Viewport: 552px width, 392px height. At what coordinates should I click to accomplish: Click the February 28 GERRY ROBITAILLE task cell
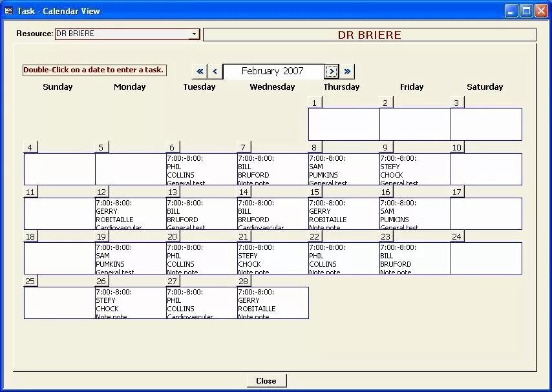click(273, 303)
